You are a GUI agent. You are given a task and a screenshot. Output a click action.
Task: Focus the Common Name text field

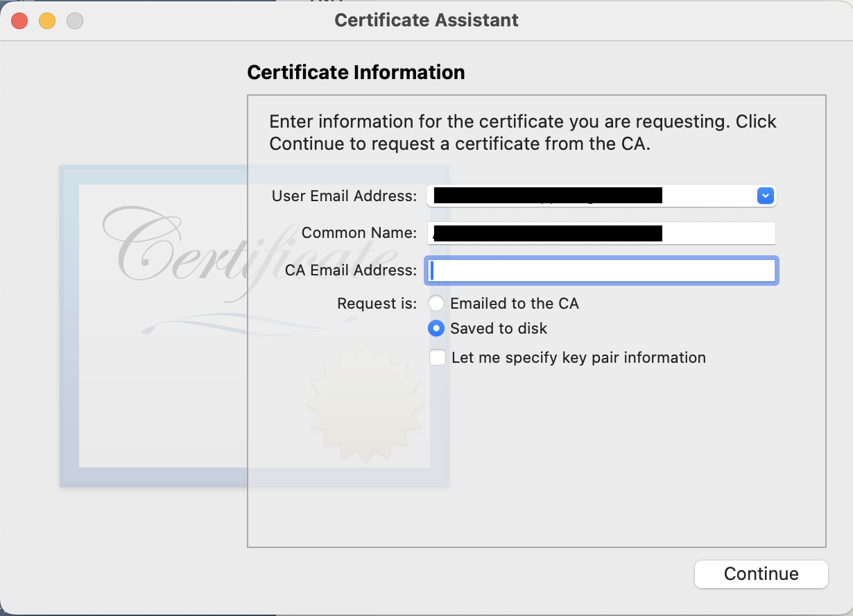(601, 233)
